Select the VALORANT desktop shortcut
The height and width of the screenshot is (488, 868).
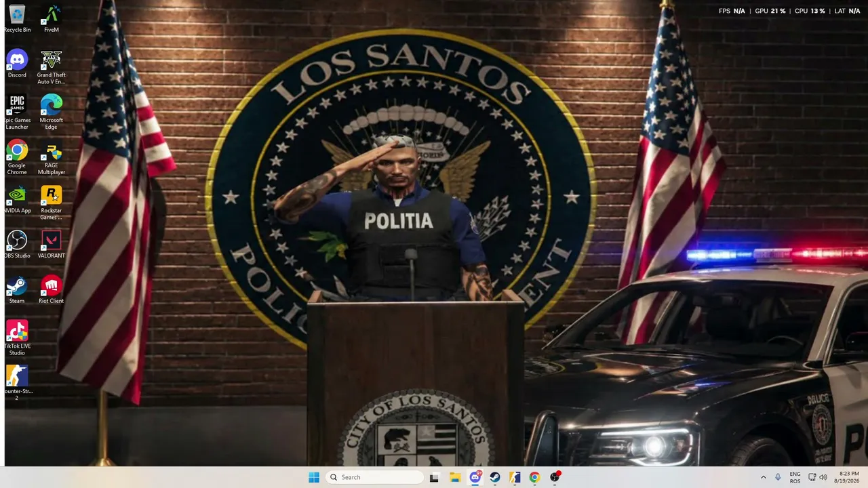(52, 245)
